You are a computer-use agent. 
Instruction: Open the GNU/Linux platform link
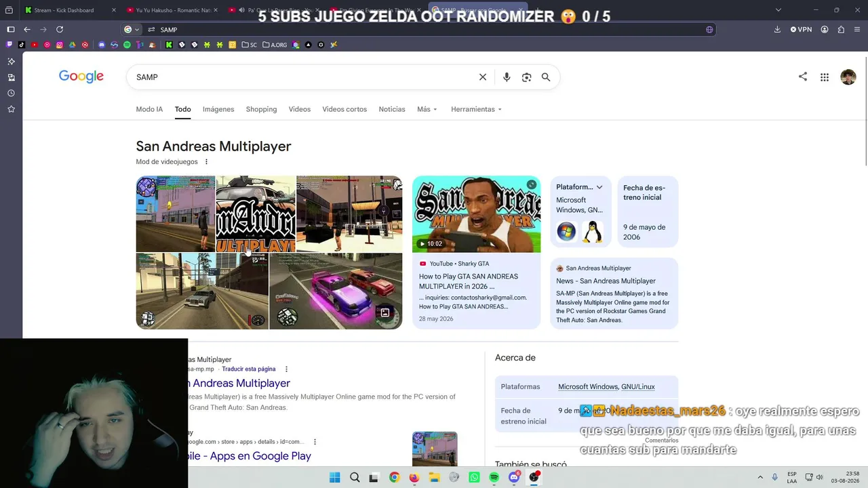pos(638,387)
